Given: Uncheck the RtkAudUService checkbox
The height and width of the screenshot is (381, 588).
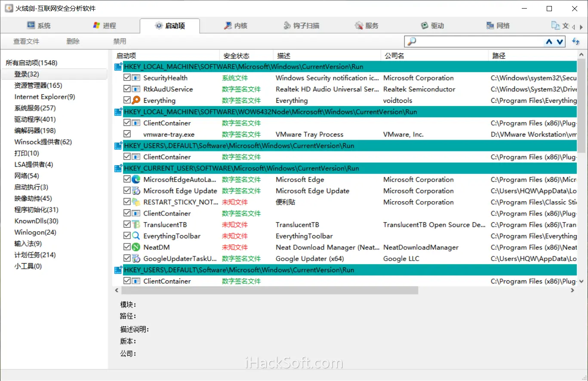Looking at the screenshot, I should pyautogui.click(x=127, y=89).
